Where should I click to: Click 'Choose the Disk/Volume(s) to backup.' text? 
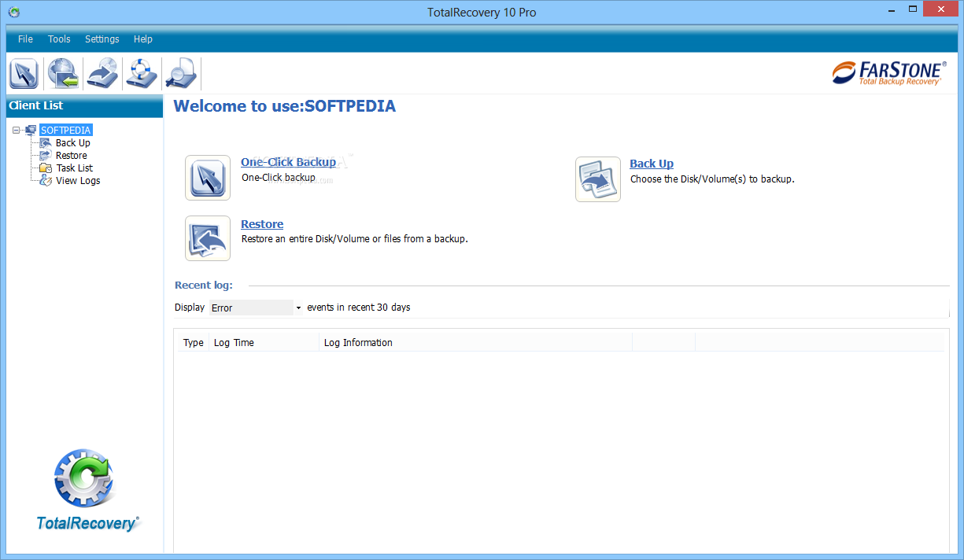(x=712, y=179)
